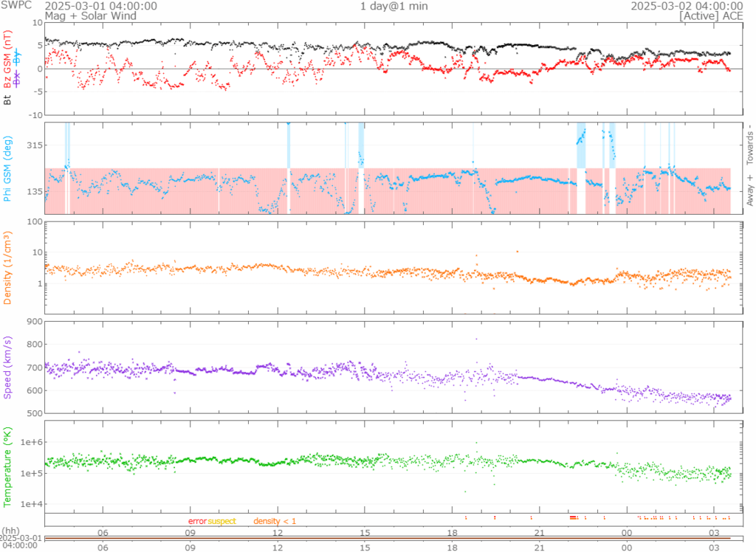756x552 pixels.
Task: Click the SWPC label in top-left corner
Action: point(18,6)
